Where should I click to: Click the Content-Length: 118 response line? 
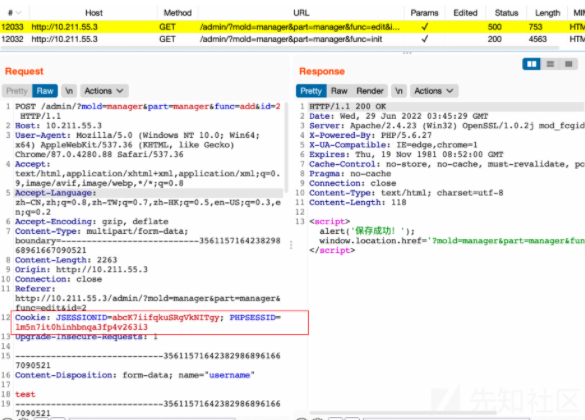pyautogui.click(x=357, y=203)
